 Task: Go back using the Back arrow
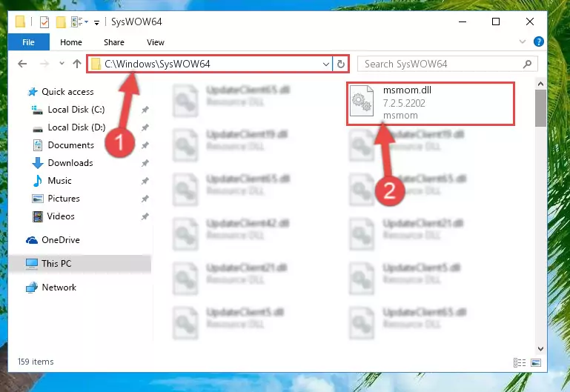click(x=22, y=64)
